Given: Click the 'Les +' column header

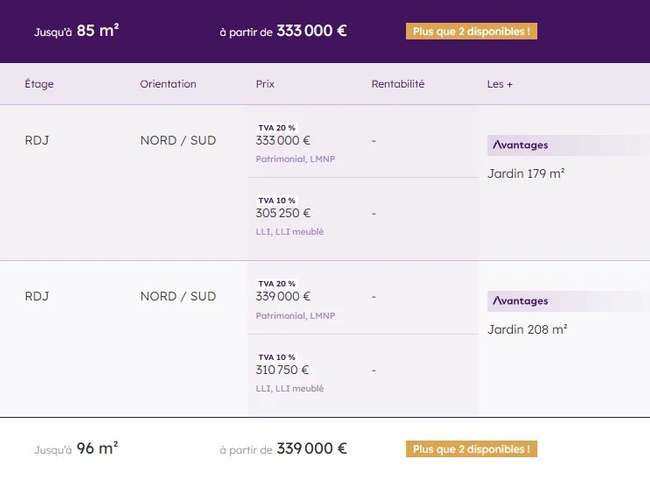Looking at the screenshot, I should (x=500, y=84).
